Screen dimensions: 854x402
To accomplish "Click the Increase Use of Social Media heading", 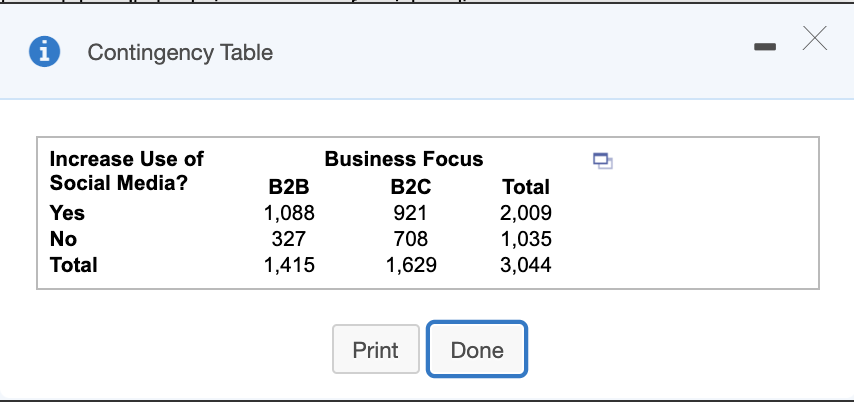I will (126, 171).
